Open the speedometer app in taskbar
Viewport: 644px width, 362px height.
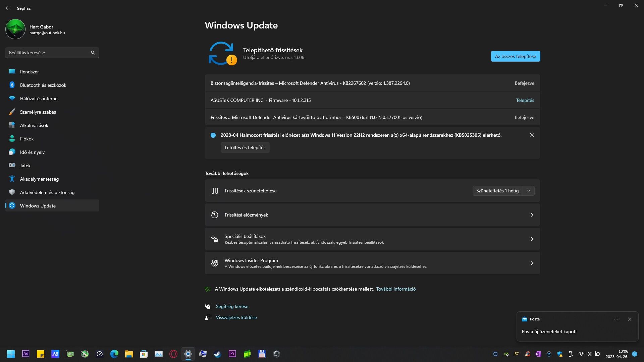pos(100,354)
